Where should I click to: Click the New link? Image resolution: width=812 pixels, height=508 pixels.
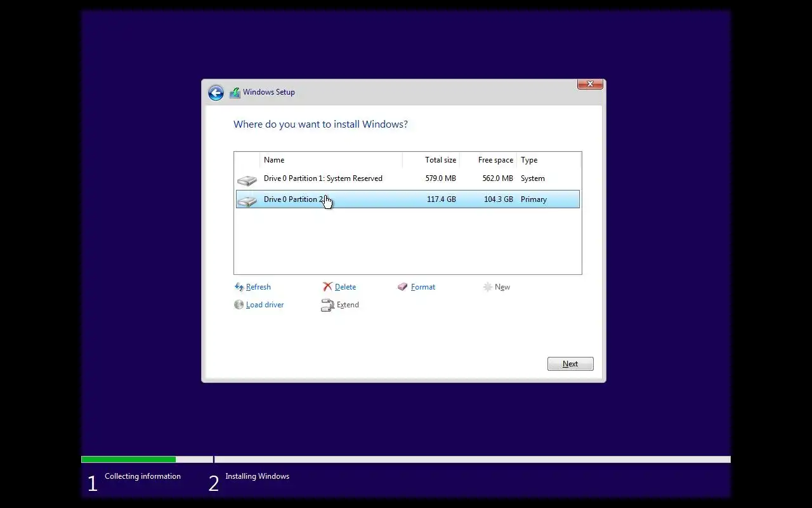[x=502, y=287]
